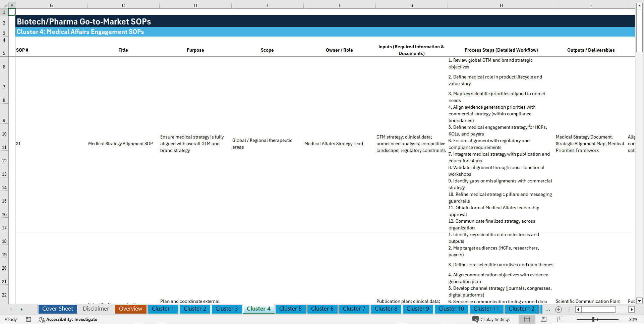
Task: Switch to the Cluster 7 sheet tab
Action: point(354,309)
